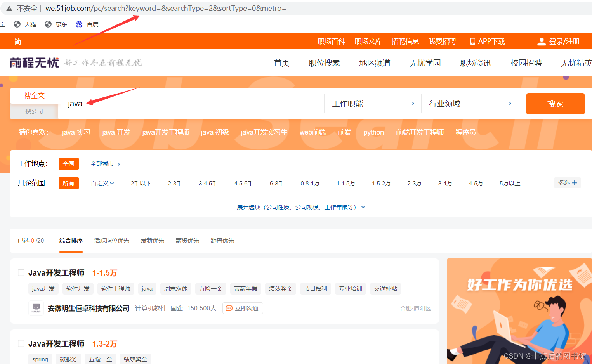Open the 工作职能 selector
Image resolution: width=592 pixels, height=364 pixels.
tap(373, 104)
